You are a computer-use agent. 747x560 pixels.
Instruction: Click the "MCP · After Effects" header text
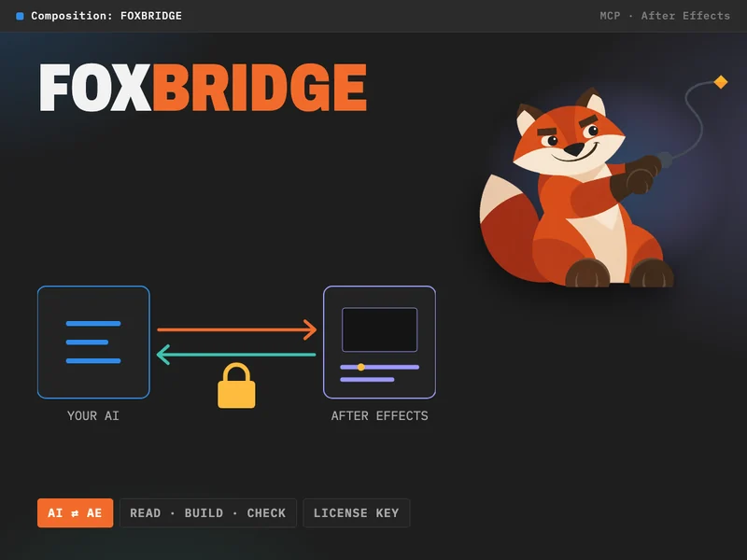(665, 16)
